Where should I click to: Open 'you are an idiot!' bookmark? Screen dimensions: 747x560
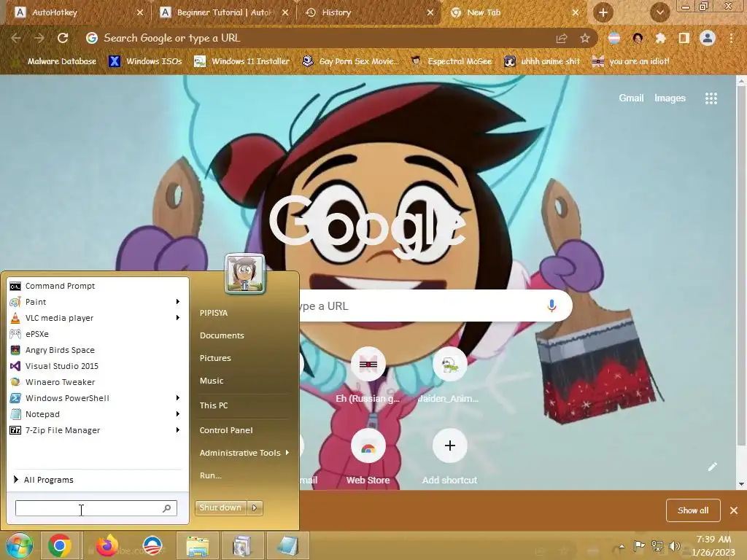point(631,61)
